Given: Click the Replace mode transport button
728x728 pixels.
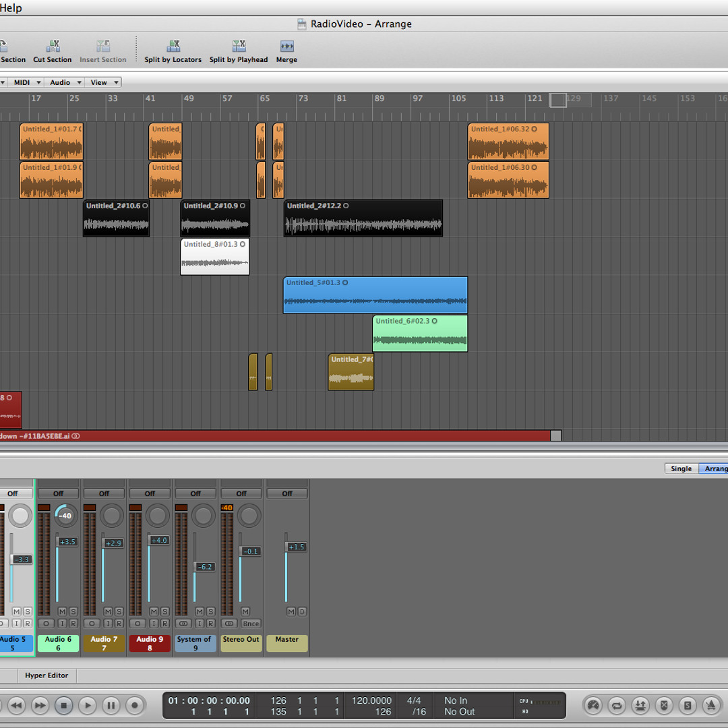Looking at the screenshot, I should coord(664,706).
